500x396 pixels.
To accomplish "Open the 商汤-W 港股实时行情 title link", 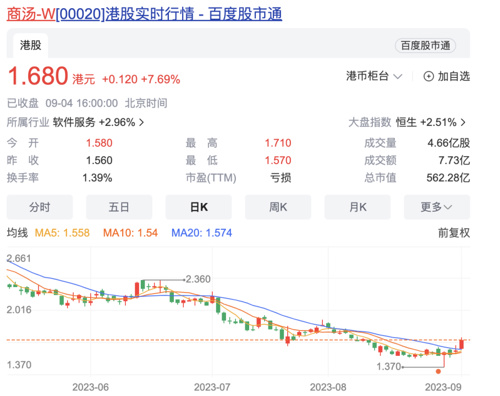I will [x=144, y=14].
